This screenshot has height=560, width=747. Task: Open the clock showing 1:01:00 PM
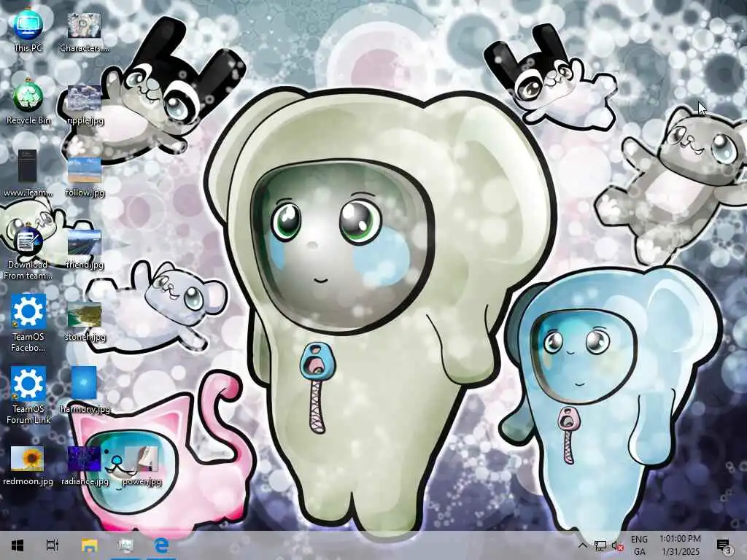pos(681,545)
